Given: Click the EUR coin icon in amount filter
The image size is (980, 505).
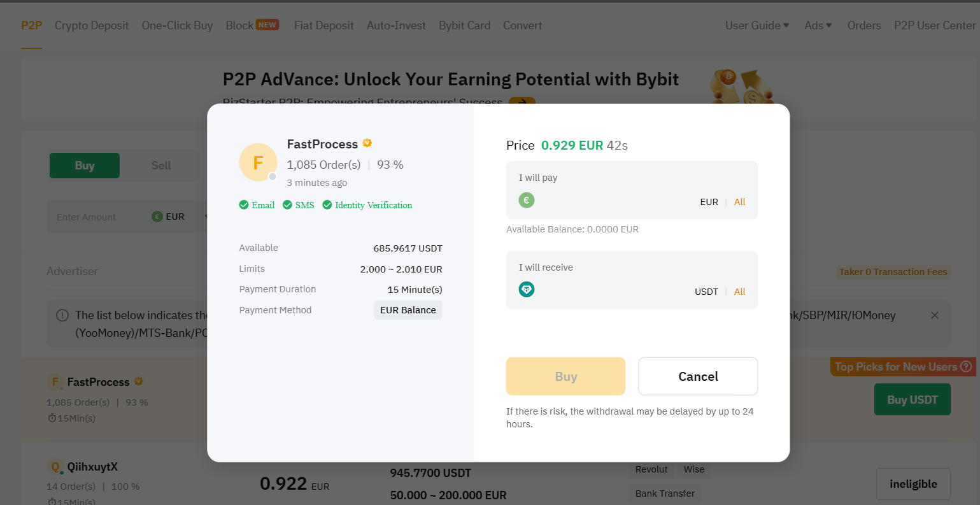Looking at the screenshot, I should coord(157,217).
